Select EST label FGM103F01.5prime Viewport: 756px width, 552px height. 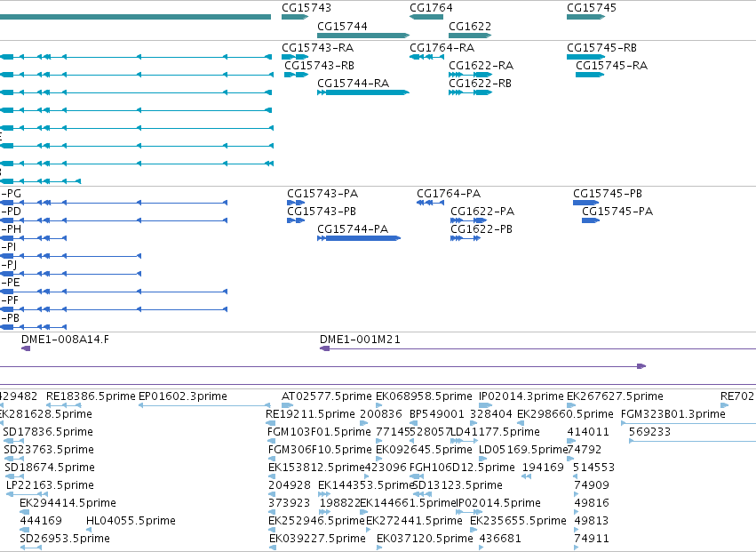point(319,432)
